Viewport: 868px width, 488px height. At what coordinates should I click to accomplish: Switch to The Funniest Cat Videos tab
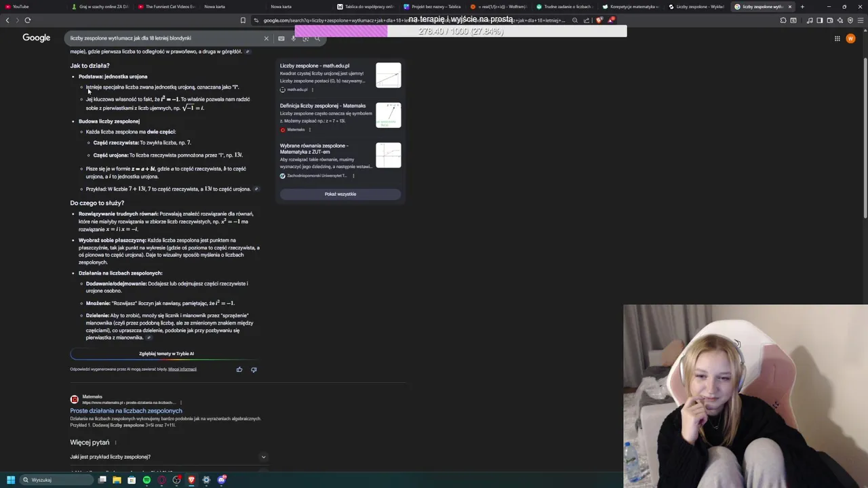[x=167, y=7]
